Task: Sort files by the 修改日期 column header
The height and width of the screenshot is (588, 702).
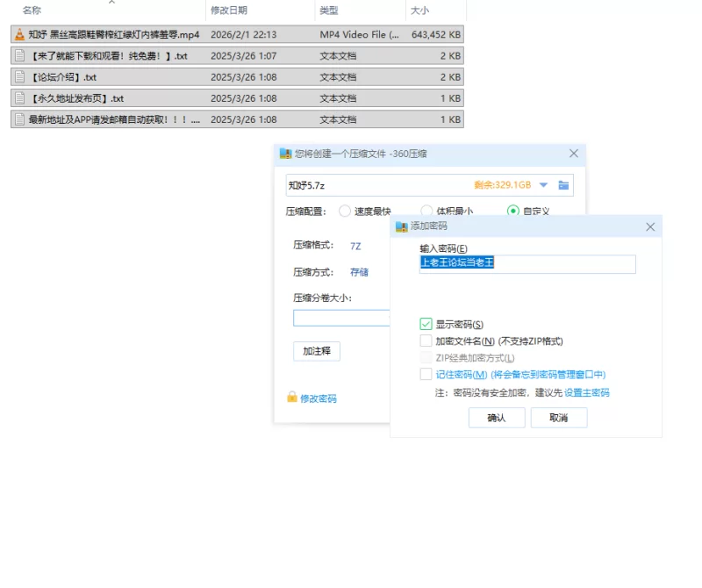Action: click(x=228, y=11)
